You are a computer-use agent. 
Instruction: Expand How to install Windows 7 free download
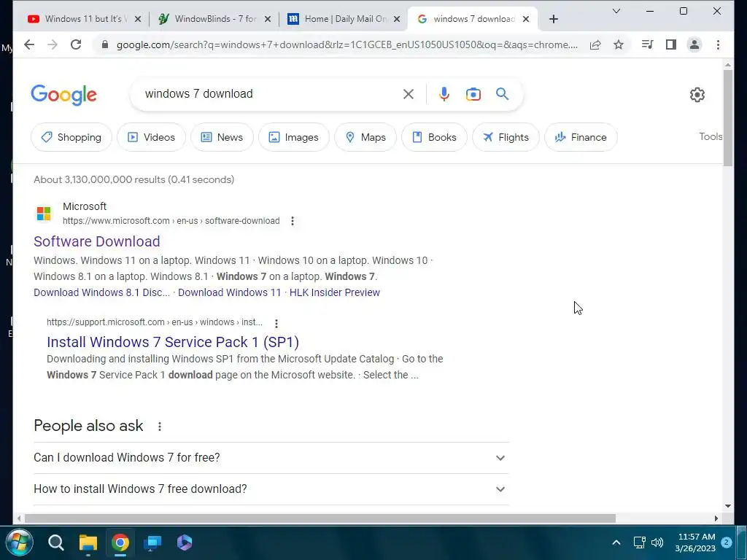pos(271,489)
